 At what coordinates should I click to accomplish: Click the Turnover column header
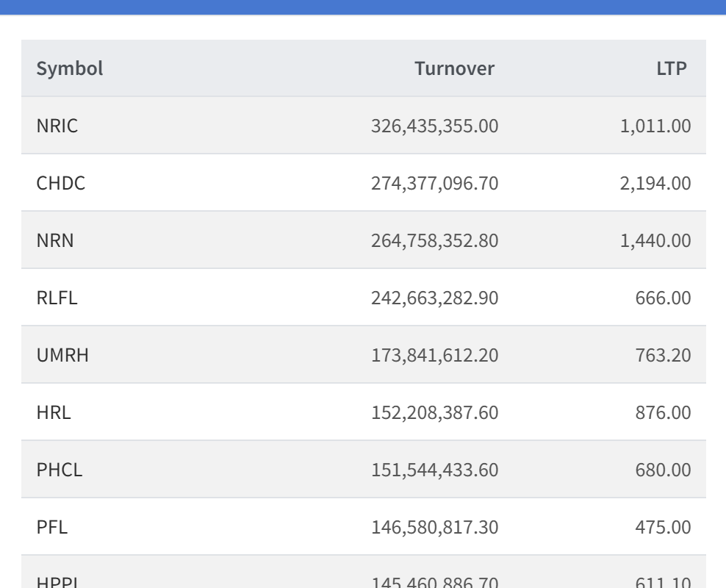coord(454,69)
